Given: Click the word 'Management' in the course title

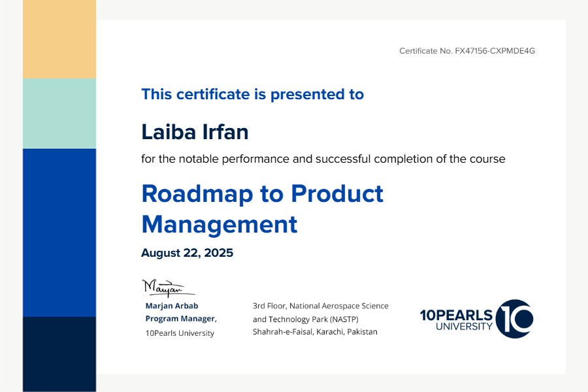Looking at the screenshot, I should click(x=219, y=224).
